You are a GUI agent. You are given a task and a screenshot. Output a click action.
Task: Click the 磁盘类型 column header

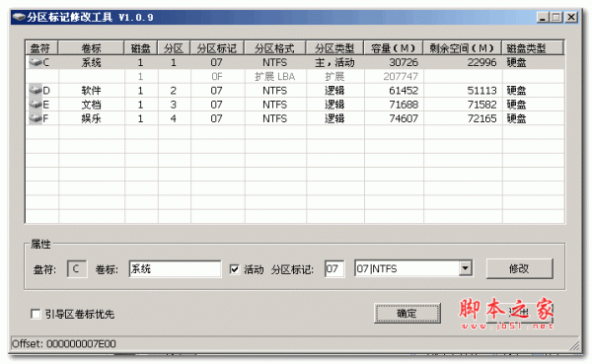tap(533, 48)
